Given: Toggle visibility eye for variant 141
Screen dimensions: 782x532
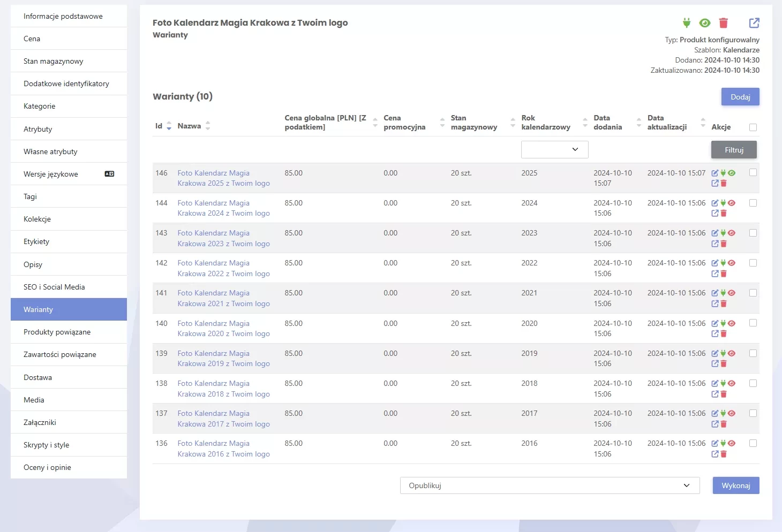Looking at the screenshot, I should (x=732, y=293).
